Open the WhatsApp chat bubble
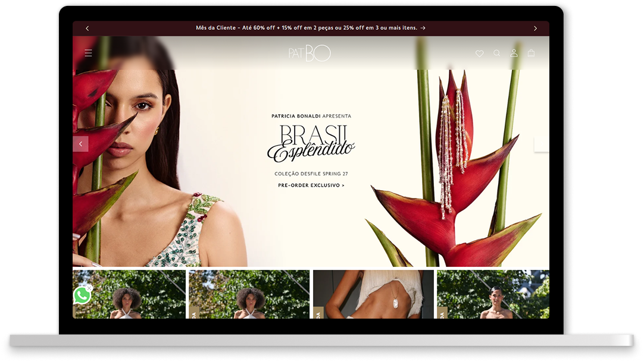Viewport: 644px width, 362px height. pos(82,295)
